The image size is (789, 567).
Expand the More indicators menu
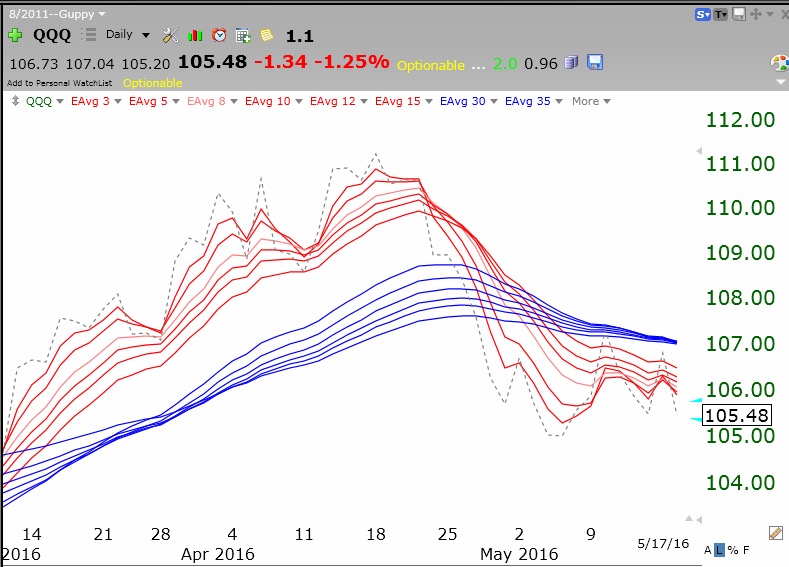[x=591, y=101]
